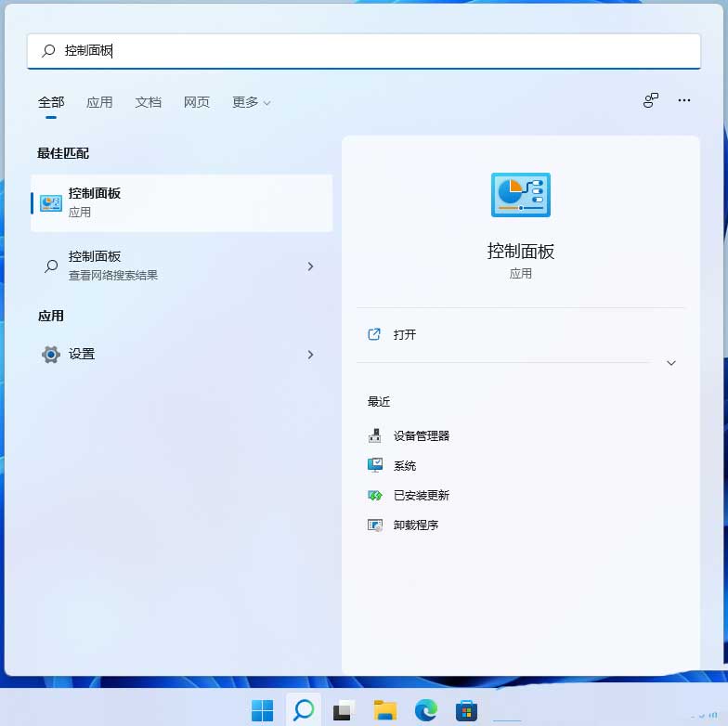Launch Microsoft Edge from the taskbar

426,710
